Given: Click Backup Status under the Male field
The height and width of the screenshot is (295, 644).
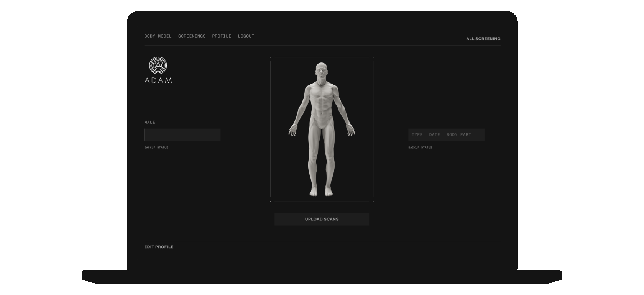Looking at the screenshot, I should (x=156, y=147).
